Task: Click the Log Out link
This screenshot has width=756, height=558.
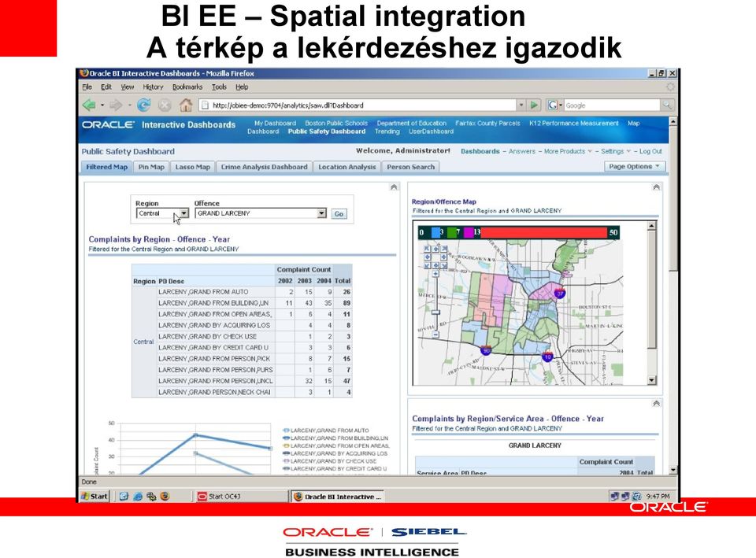Action: pyautogui.click(x=650, y=151)
